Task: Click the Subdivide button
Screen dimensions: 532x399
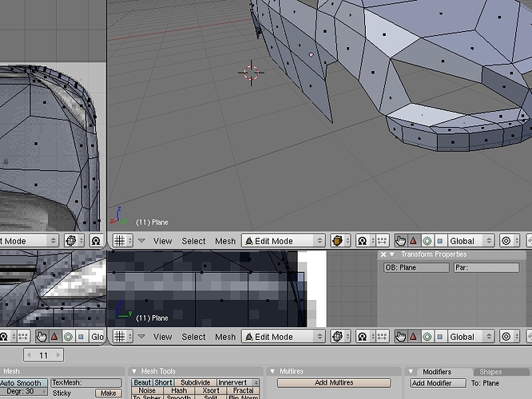Action: click(x=196, y=383)
